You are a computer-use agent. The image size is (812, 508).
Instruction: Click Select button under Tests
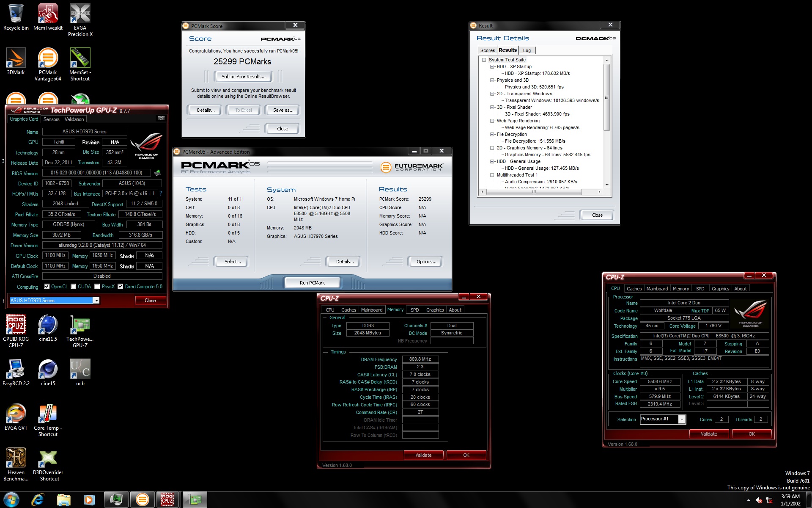(x=232, y=262)
